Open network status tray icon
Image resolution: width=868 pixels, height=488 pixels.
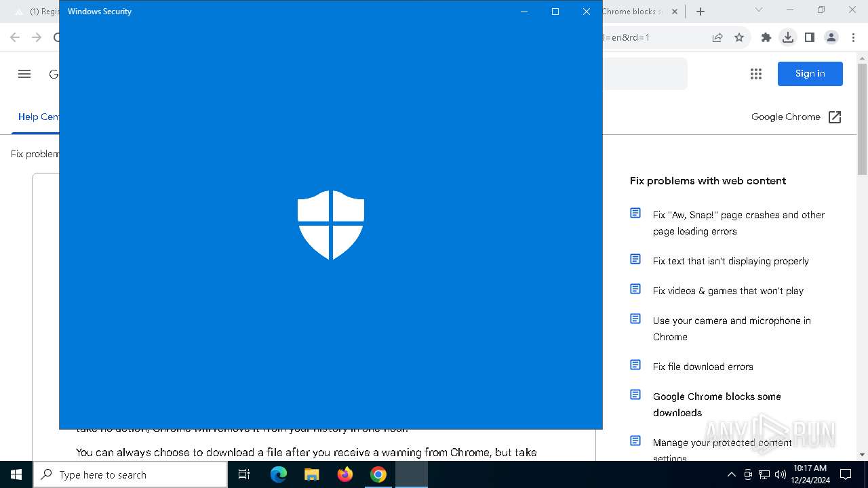(764, 474)
